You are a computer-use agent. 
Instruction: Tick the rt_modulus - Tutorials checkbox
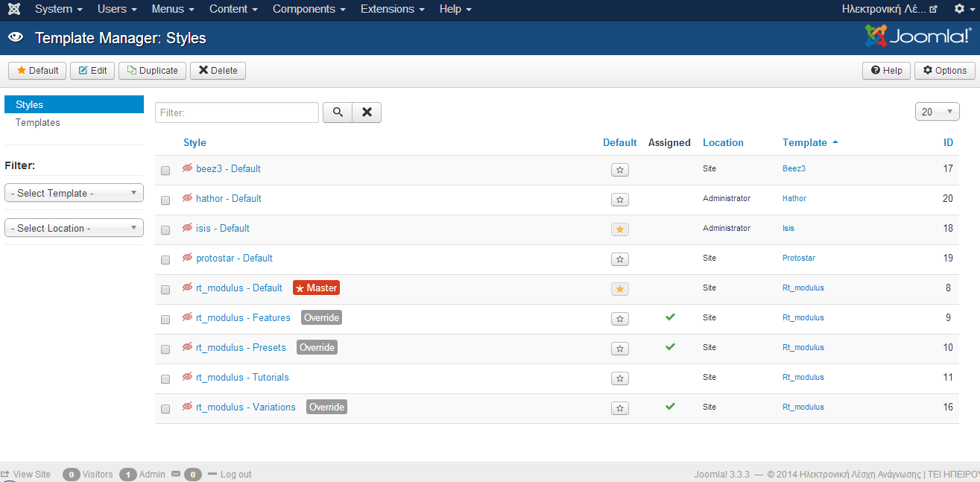(165, 379)
